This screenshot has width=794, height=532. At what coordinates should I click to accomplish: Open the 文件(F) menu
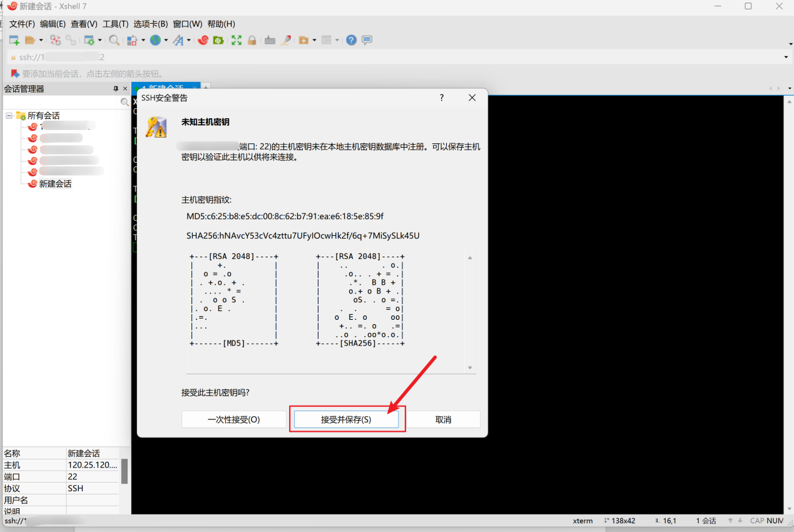(22, 24)
